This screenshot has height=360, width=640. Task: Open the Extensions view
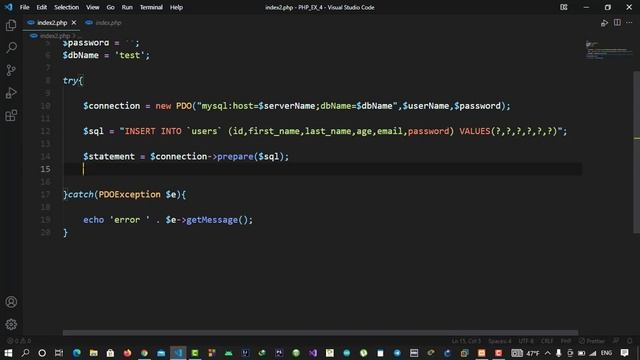(11, 116)
